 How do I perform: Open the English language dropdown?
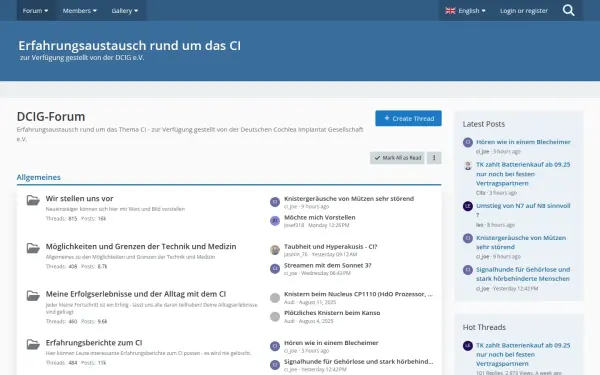click(x=465, y=11)
